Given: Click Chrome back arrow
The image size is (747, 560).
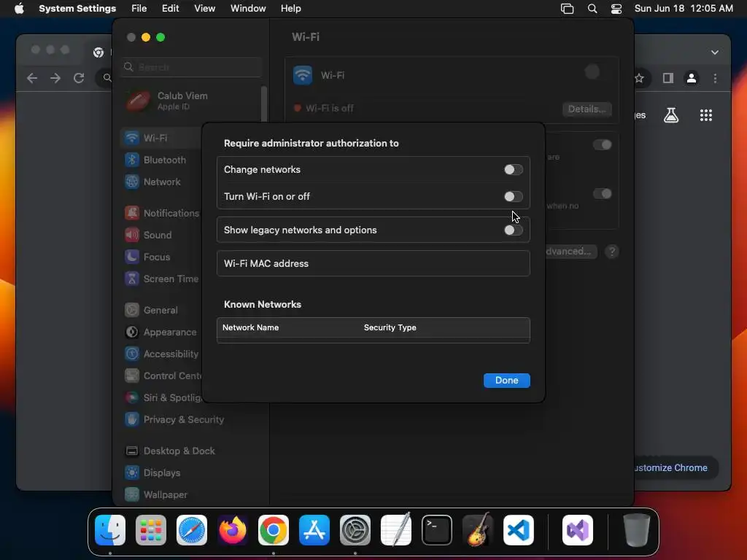Looking at the screenshot, I should [x=32, y=78].
